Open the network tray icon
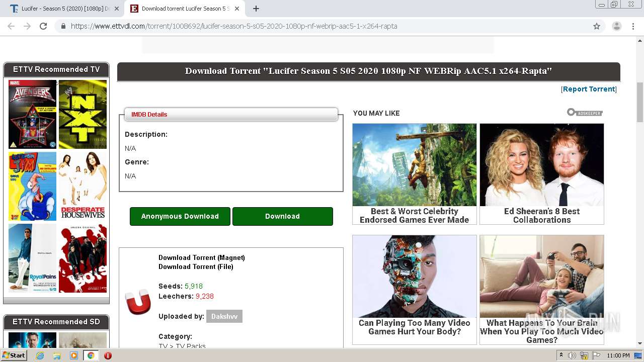This screenshot has height=362, width=644. [584, 355]
